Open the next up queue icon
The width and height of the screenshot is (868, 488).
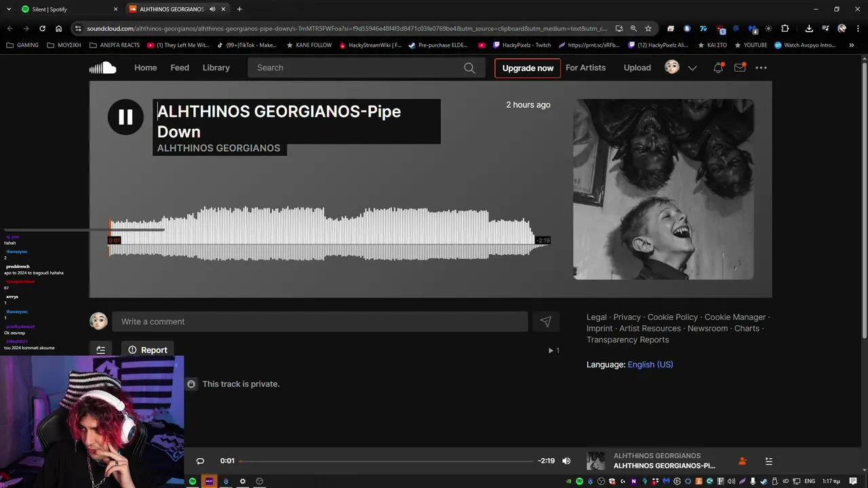coord(768,461)
